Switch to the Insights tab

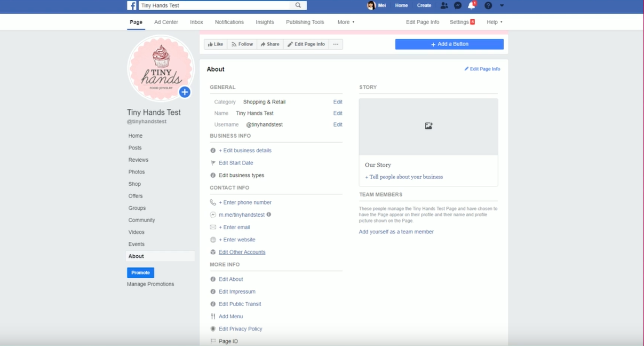point(265,22)
